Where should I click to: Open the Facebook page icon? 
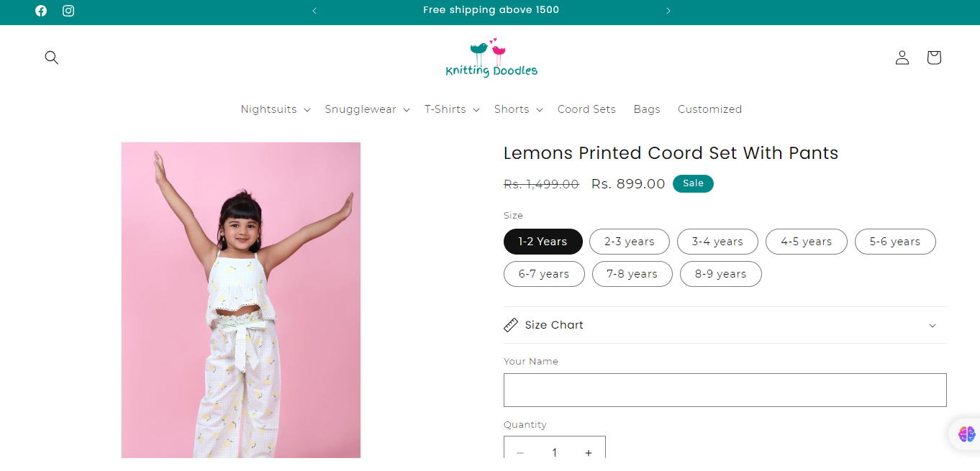click(x=41, y=11)
